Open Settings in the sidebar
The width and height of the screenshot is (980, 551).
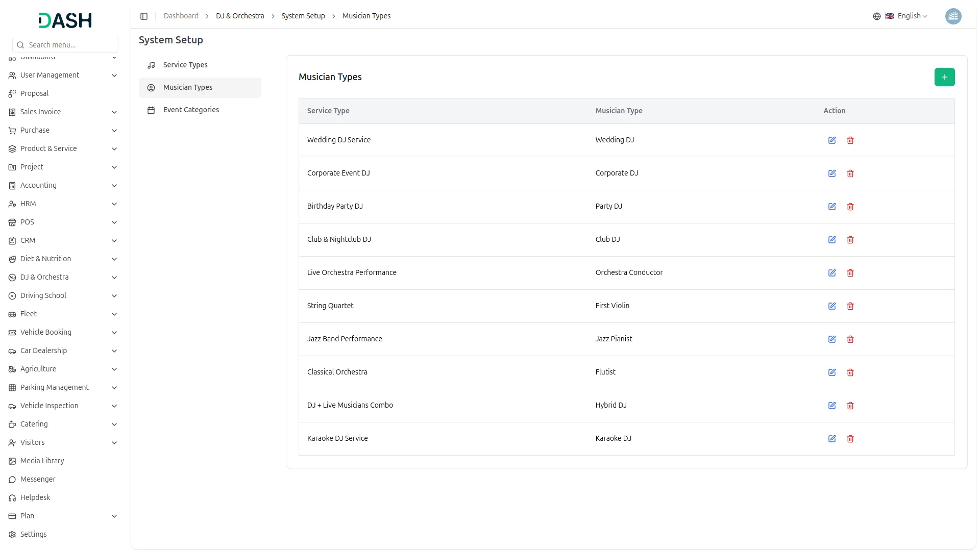34,534
